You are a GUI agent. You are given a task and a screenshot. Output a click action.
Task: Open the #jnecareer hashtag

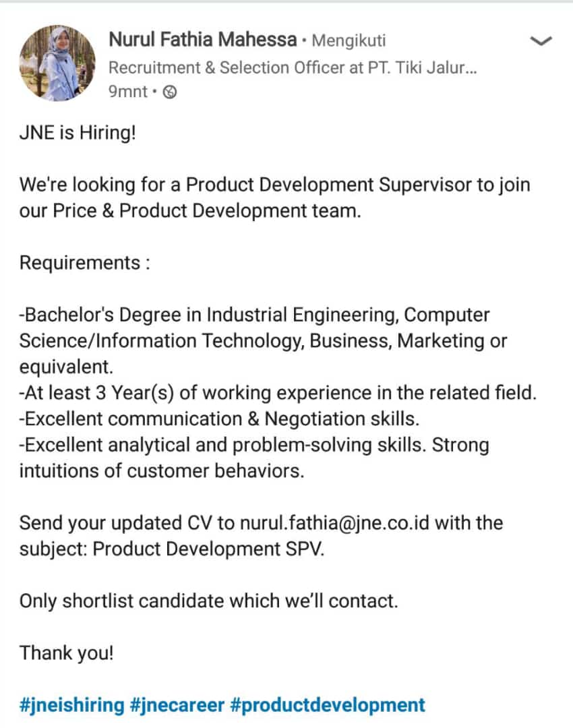click(x=177, y=705)
